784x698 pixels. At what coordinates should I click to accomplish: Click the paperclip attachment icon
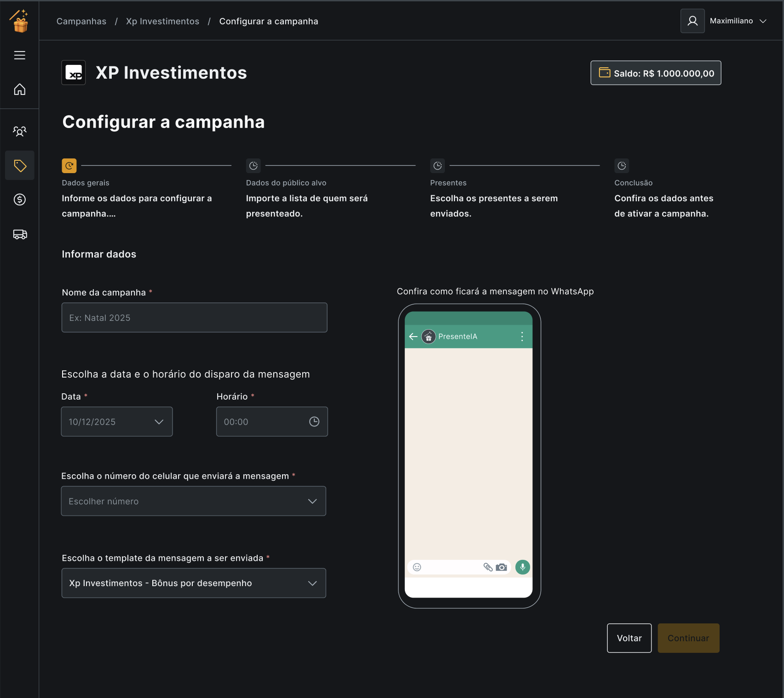click(x=488, y=567)
